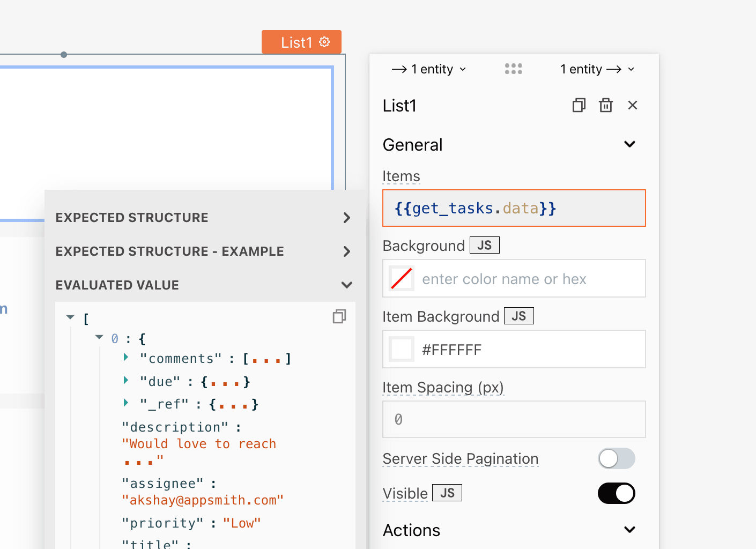Close the List1 property pane
This screenshot has width=756, height=549.
tap(633, 105)
